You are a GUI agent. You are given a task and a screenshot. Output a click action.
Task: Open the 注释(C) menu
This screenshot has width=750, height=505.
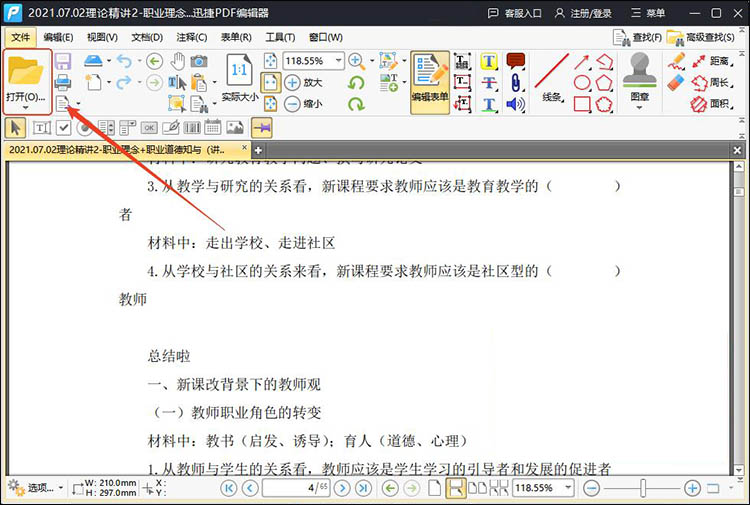pos(191,37)
